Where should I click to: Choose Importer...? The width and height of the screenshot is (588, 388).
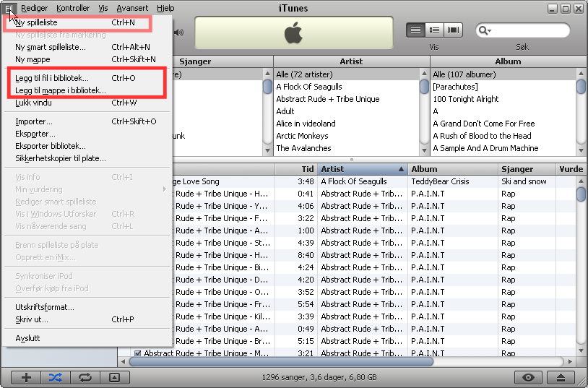(x=87, y=121)
